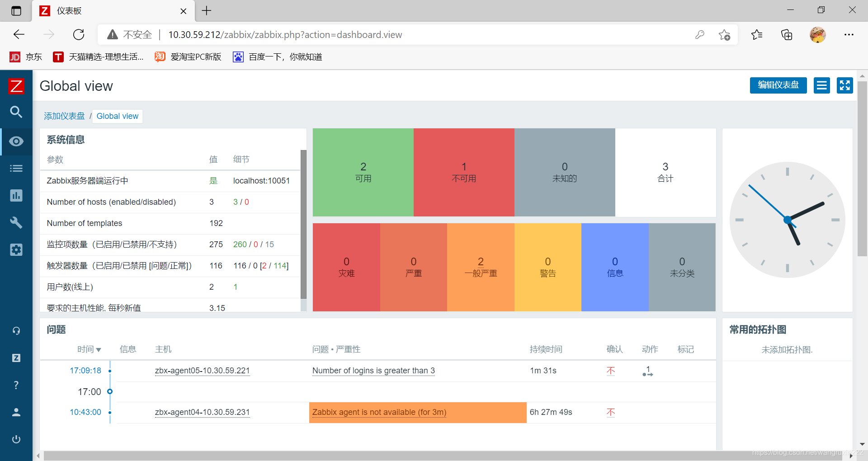The height and width of the screenshot is (461, 868).
Task: Open the 天猫精选 bookmark
Action: coord(98,57)
